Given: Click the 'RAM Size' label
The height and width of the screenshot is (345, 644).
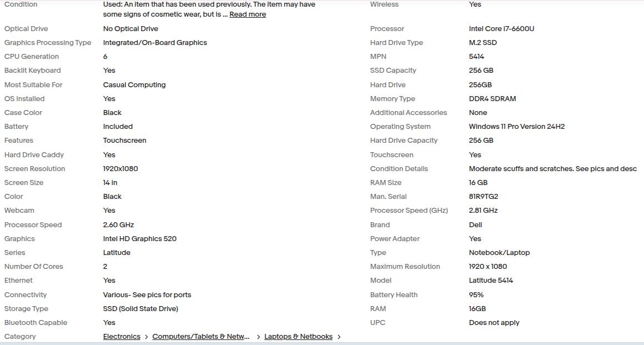Looking at the screenshot, I should 386,183.
